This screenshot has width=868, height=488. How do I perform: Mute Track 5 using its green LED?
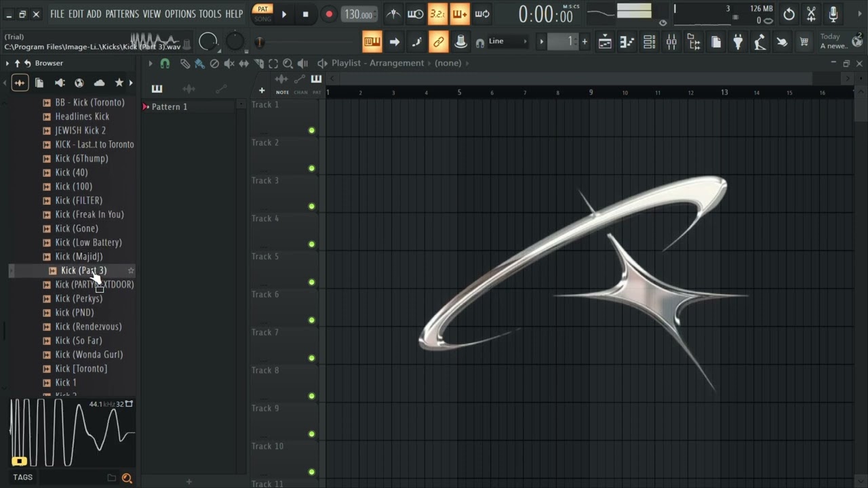tap(312, 282)
